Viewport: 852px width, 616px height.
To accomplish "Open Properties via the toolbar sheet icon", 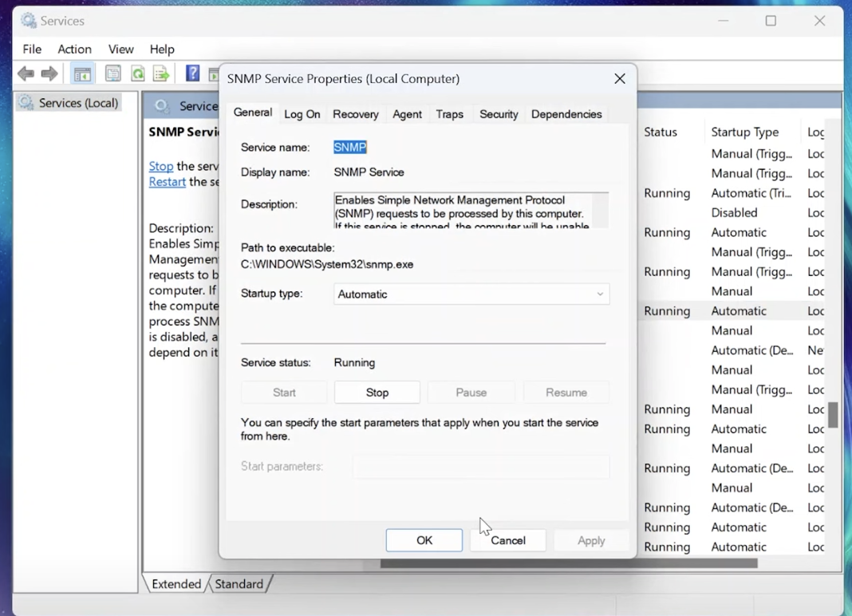I will click(x=113, y=73).
